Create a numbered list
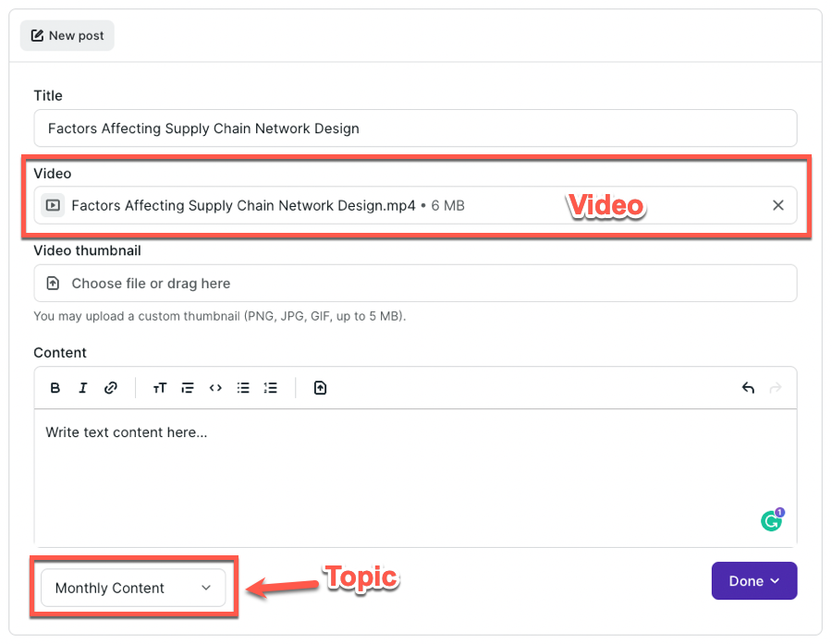The height and width of the screenshot is (644, 832). pos(271,388)
